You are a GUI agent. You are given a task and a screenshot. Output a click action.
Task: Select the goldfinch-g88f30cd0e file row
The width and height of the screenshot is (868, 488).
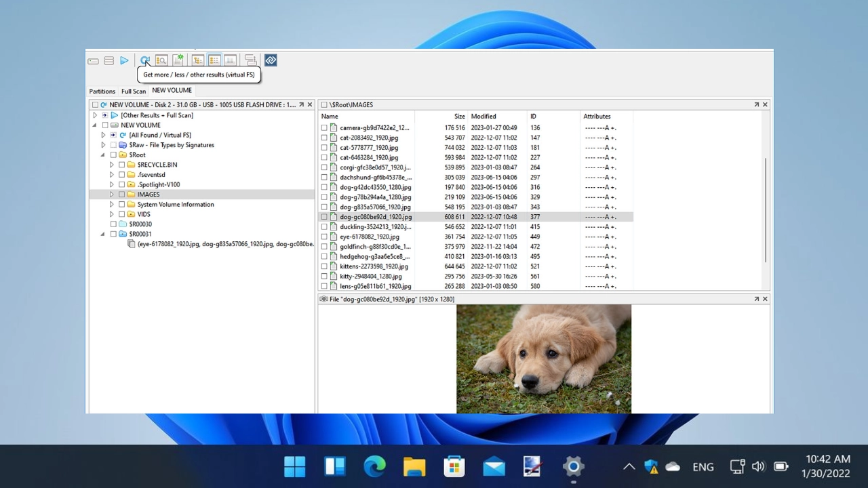pos(476,247)
